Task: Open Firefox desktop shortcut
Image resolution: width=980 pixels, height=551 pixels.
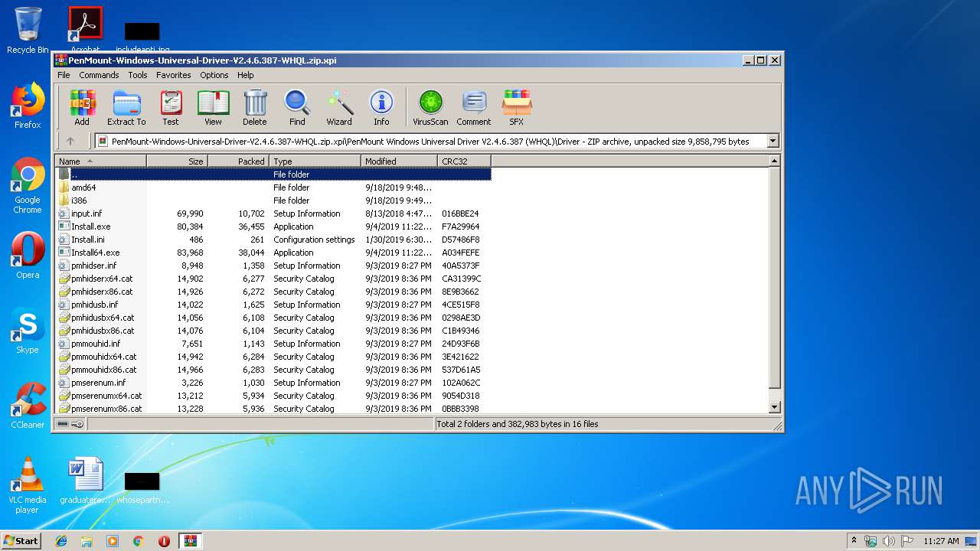Action: [x=28, y=106]
